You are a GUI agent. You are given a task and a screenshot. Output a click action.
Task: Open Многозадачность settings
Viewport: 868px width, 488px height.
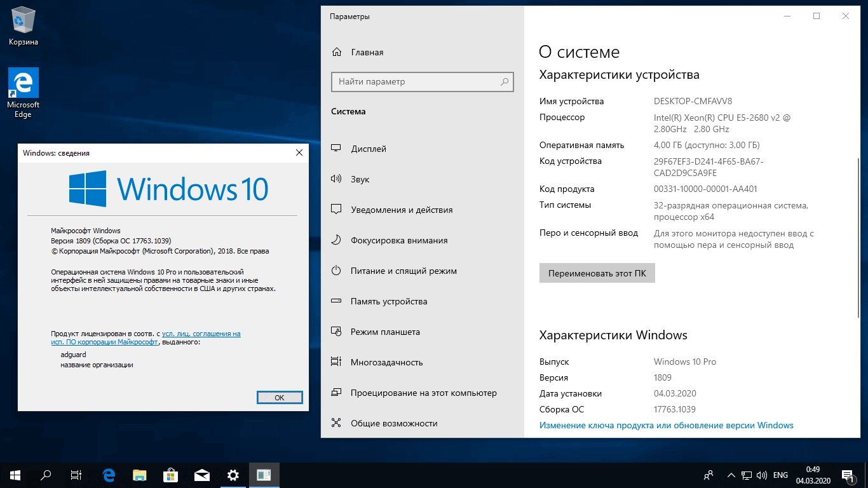point(423,362)
